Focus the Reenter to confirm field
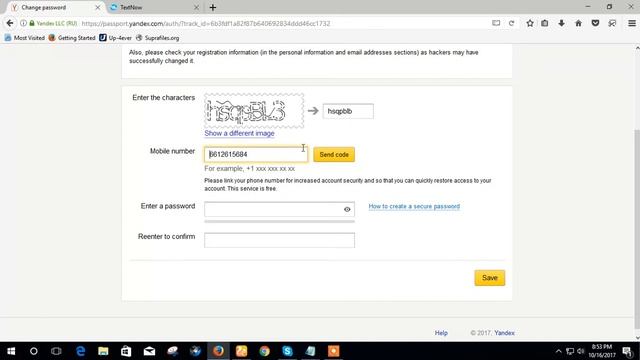Image resolution: width=640 pixels, height=360 pixels. tap(279, 240)
